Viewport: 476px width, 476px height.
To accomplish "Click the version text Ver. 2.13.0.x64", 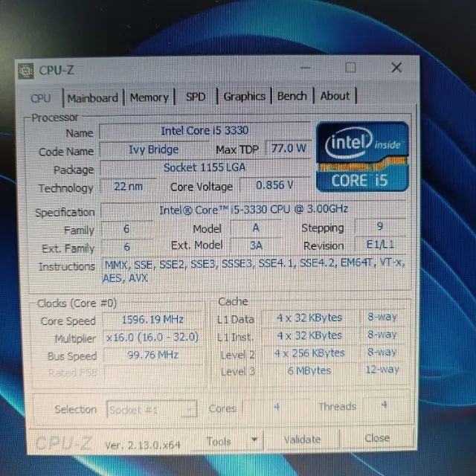I will click(x=142, y=445).
